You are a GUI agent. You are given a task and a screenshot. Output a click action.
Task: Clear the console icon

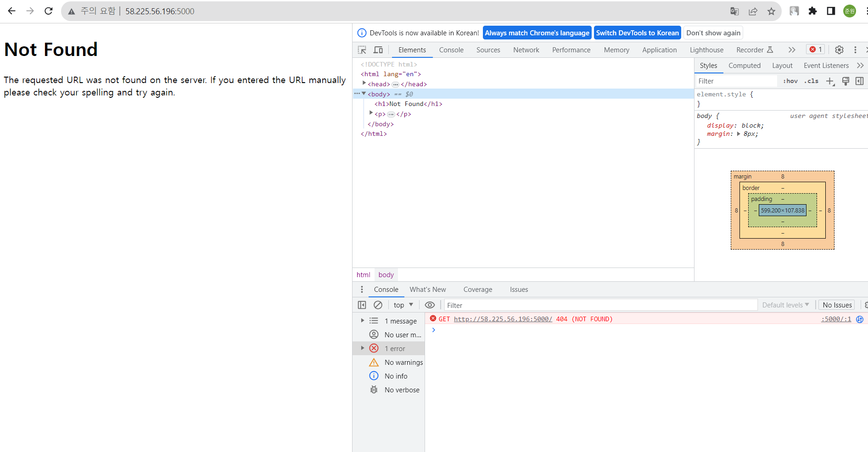(x=378, y=305)
